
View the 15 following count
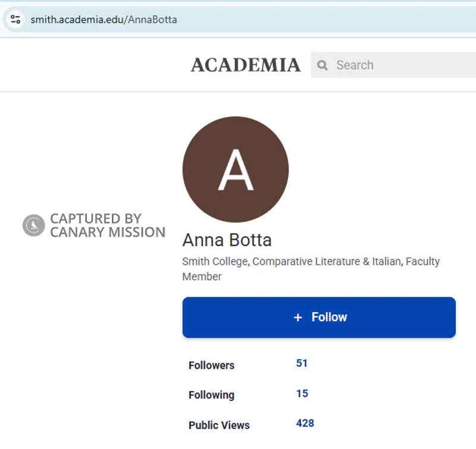(x=302, y=394)
